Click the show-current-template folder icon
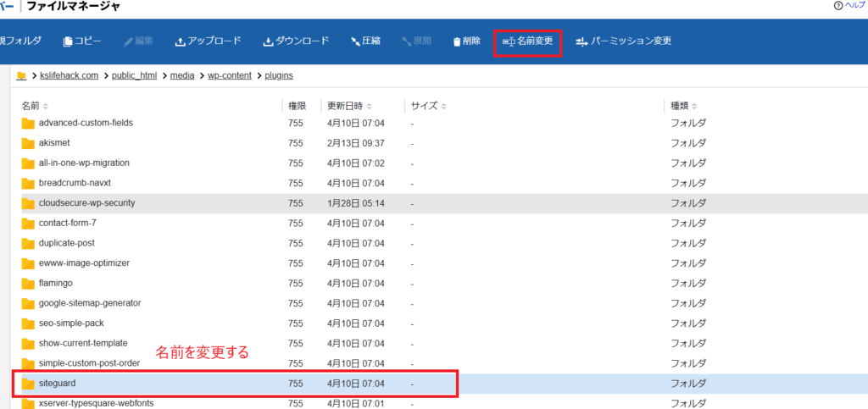868x409 pixels. [28, 343]
